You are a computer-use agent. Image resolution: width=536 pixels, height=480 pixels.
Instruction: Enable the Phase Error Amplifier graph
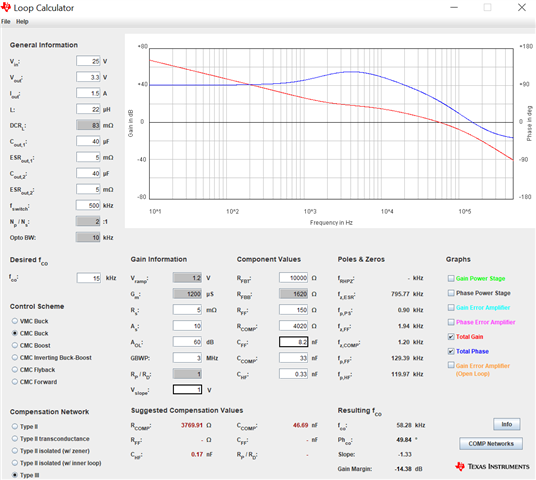[451, 322]
